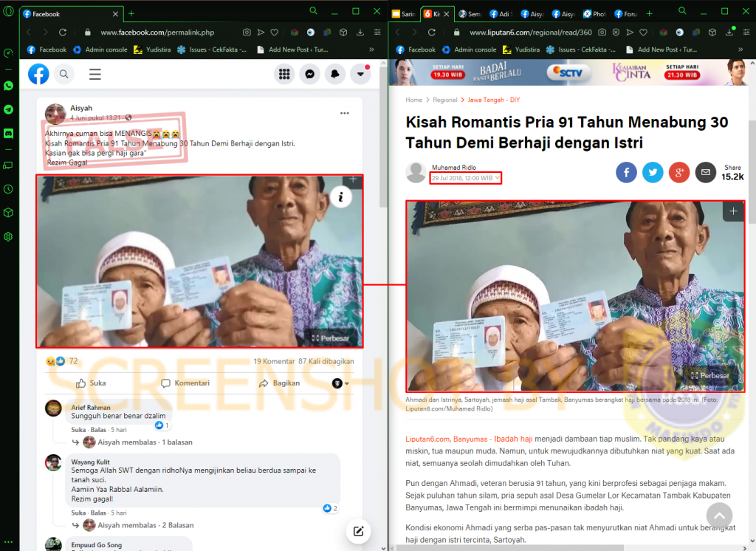Open the SCTV banner advertisement
The image size is (756, 551).
click(x=569, y=72)
